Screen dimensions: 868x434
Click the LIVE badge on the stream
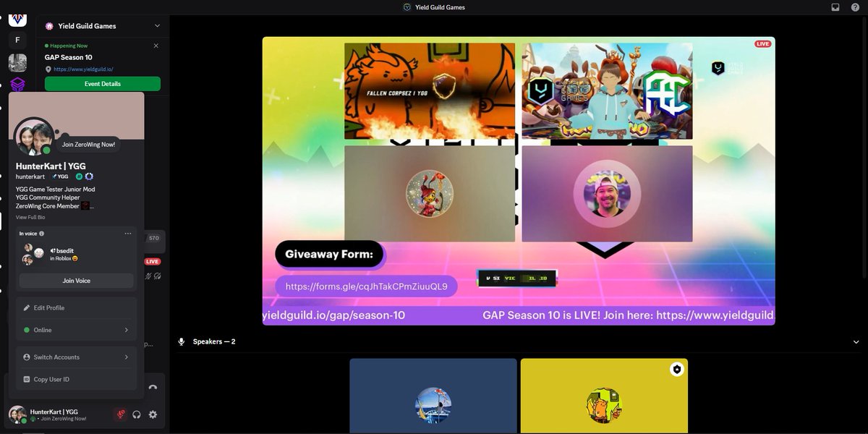tap(762, 44)
